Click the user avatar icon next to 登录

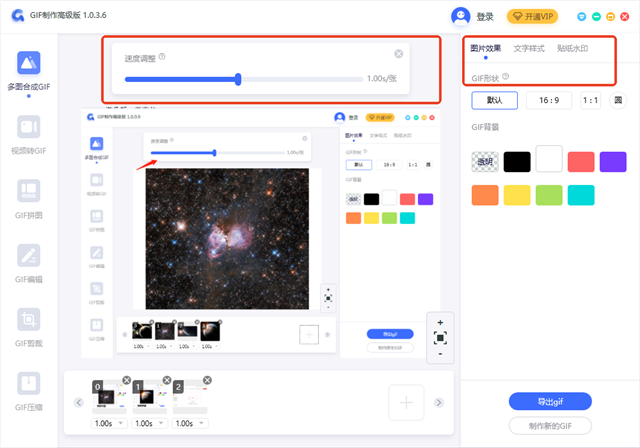pyautogui.click(x=460, y=16)
